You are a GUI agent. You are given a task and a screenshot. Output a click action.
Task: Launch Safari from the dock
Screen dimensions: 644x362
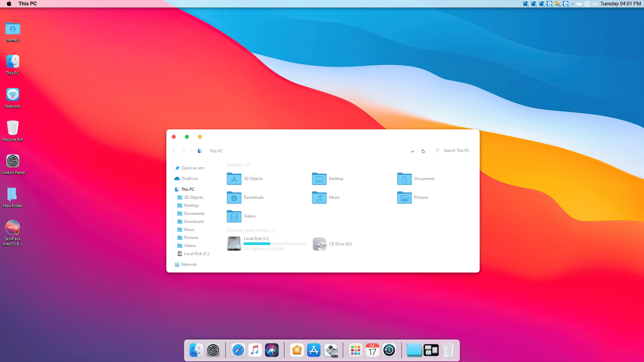click(x=238, y=350)
